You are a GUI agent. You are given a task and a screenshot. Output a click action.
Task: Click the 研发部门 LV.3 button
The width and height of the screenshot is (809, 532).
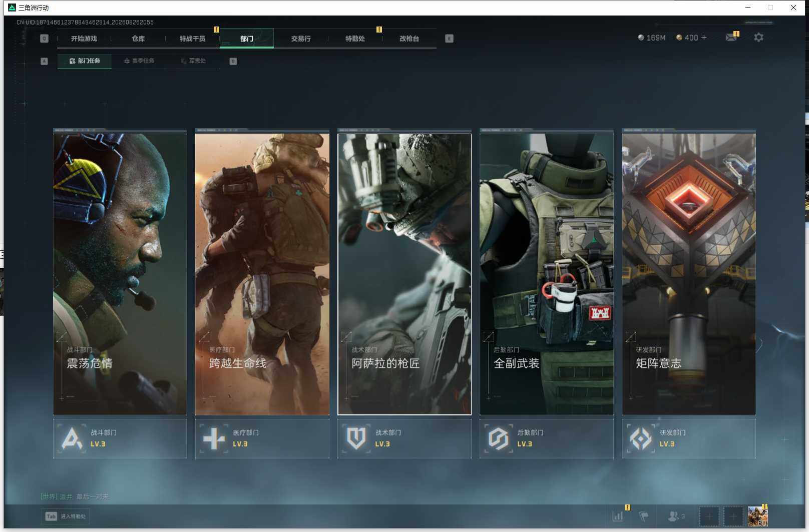[689, 438]
